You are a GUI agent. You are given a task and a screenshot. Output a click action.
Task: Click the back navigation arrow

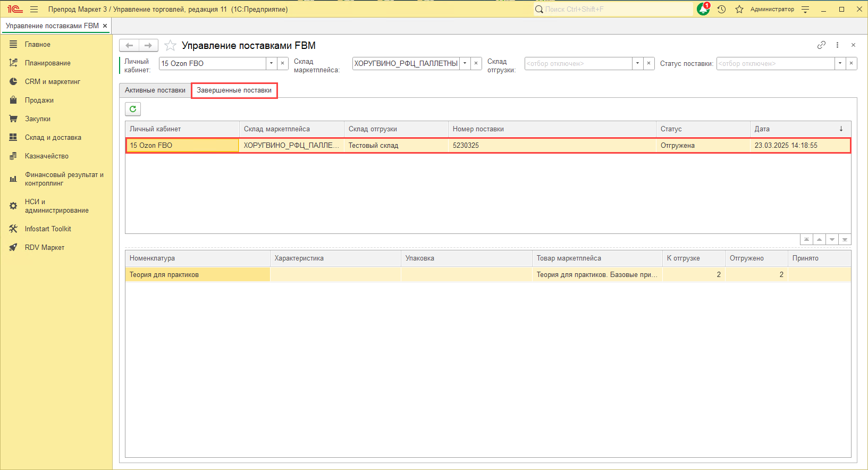[129, 46]
